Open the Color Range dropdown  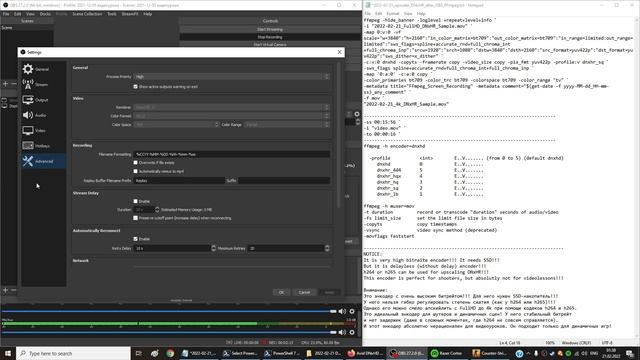pos(287,124)
